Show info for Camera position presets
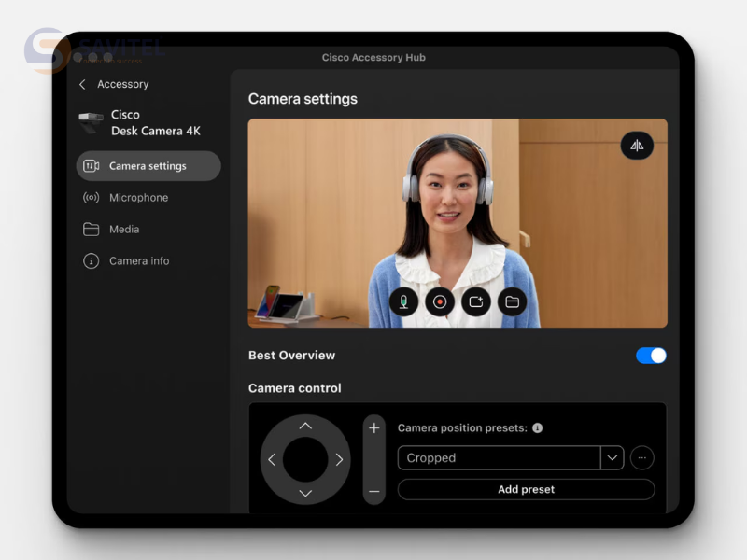Viewport: 747px width, 560px height. pyautogui.click(x=538, y=428)
